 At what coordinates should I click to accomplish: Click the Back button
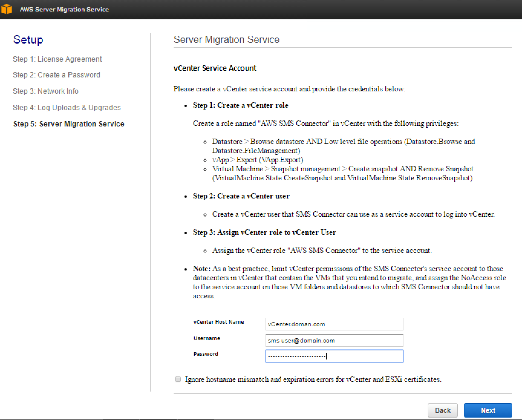[x=443, y=410]
